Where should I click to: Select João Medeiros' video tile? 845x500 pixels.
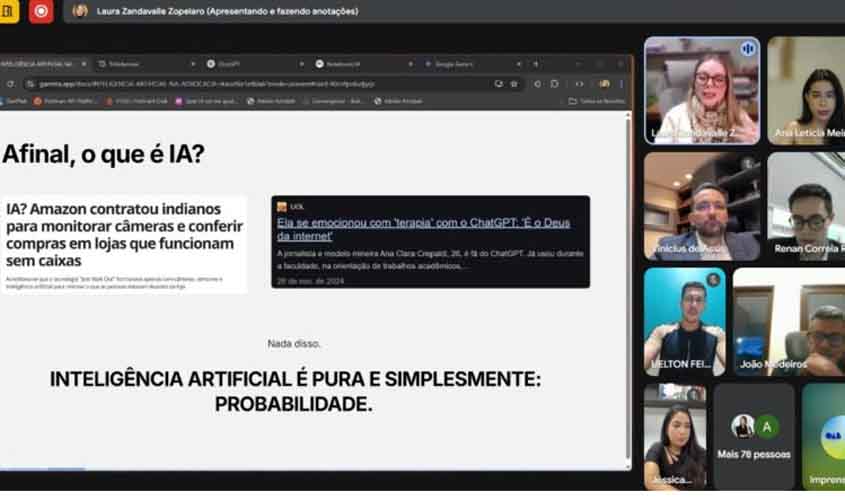[x=788, y=322]
